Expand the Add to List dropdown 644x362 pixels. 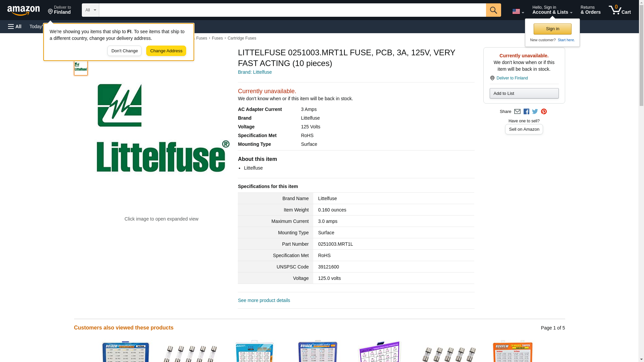[524, 94]
